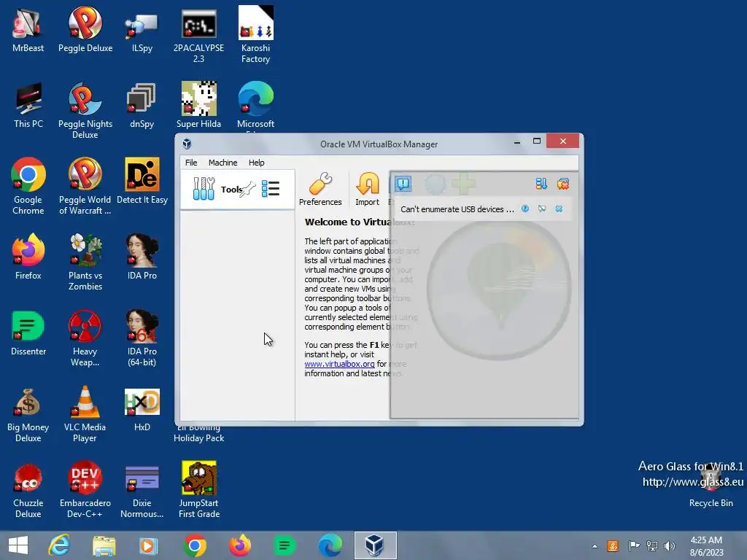Open media player taskbar icon

[149, 545]
